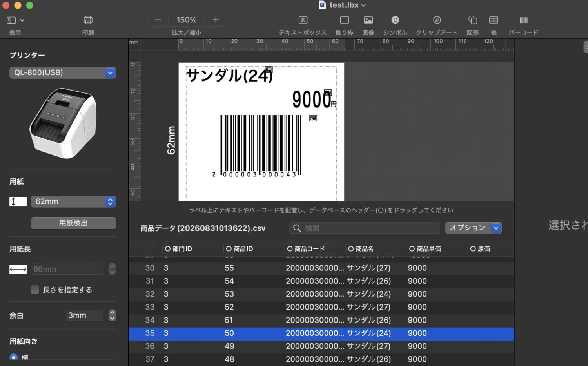Add a 飾り枠 decorative frame

(x=345, y=20)
